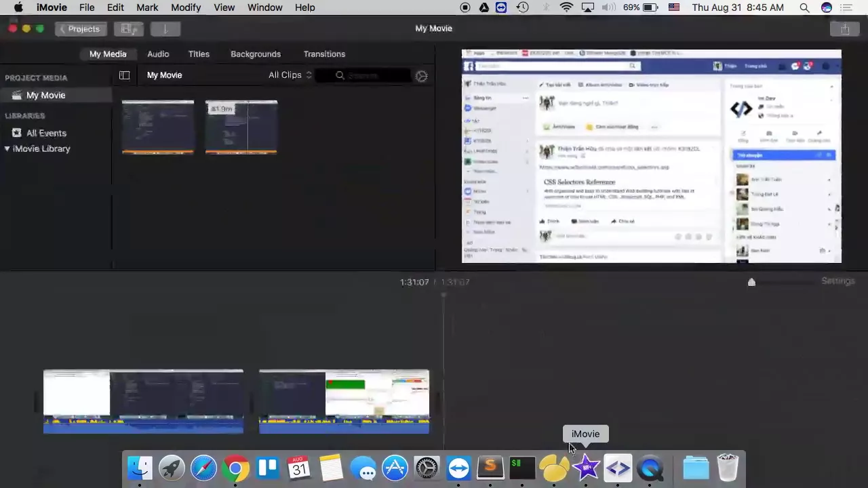This screenshot has height=488, width=868.
Task: Collapse the iMovie Library disclosure triangle
Action: coord(7,148)
